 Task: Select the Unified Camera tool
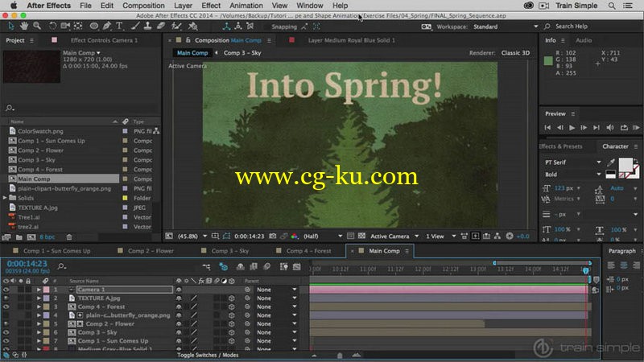65,27
